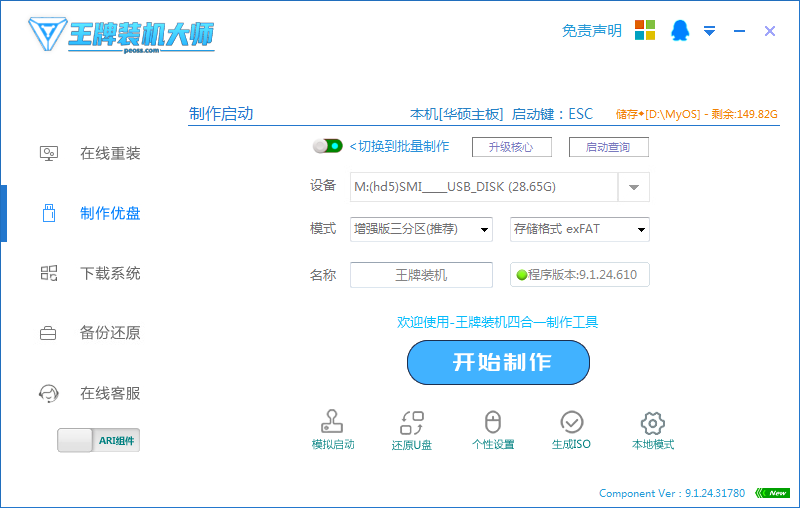Open 个性设置 mouse icon

click(493, 422)
